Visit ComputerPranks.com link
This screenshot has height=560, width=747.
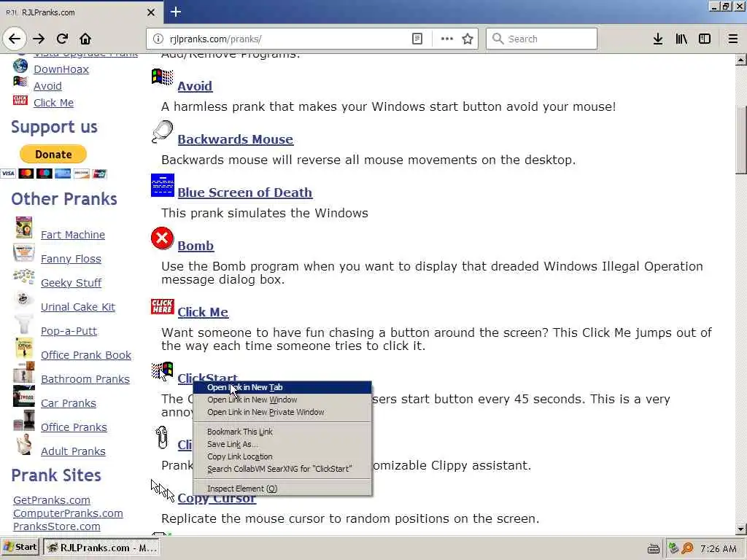click(68, 513)
